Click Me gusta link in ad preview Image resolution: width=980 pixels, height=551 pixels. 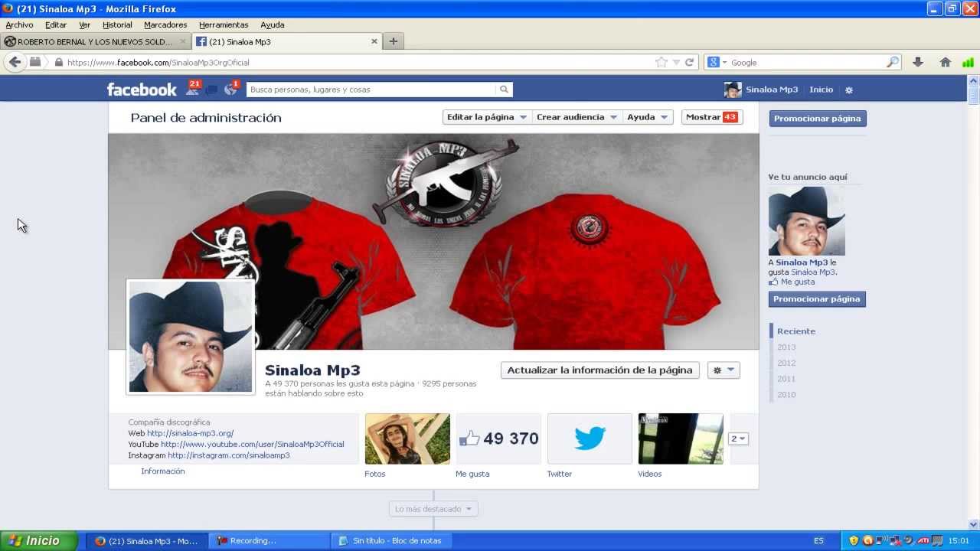(798, 282)
